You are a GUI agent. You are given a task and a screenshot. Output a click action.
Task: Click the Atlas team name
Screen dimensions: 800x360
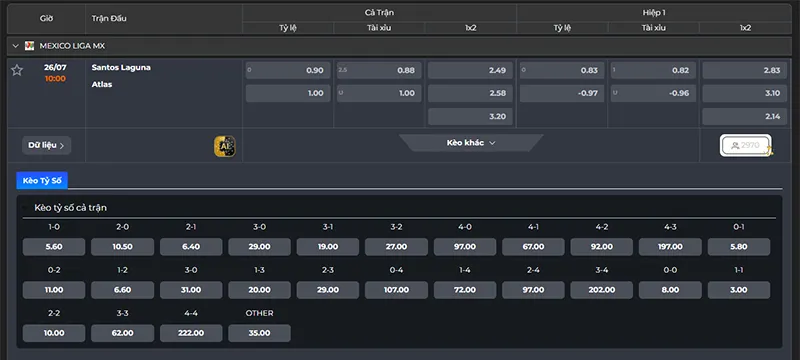pyautogui.click(x=102, y=84)
